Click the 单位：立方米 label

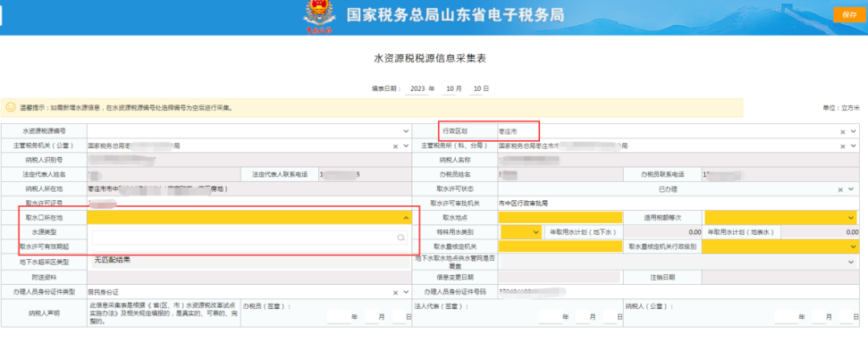[841, 108]
